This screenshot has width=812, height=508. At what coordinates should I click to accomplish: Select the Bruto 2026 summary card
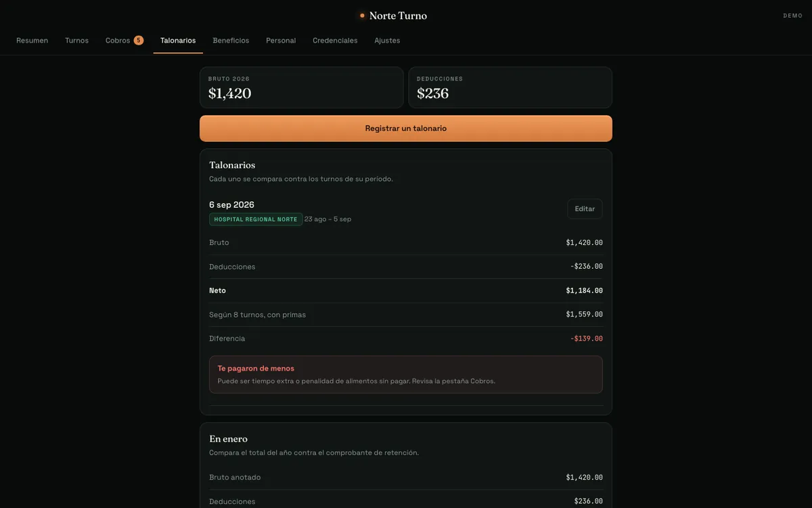point(301,87)
